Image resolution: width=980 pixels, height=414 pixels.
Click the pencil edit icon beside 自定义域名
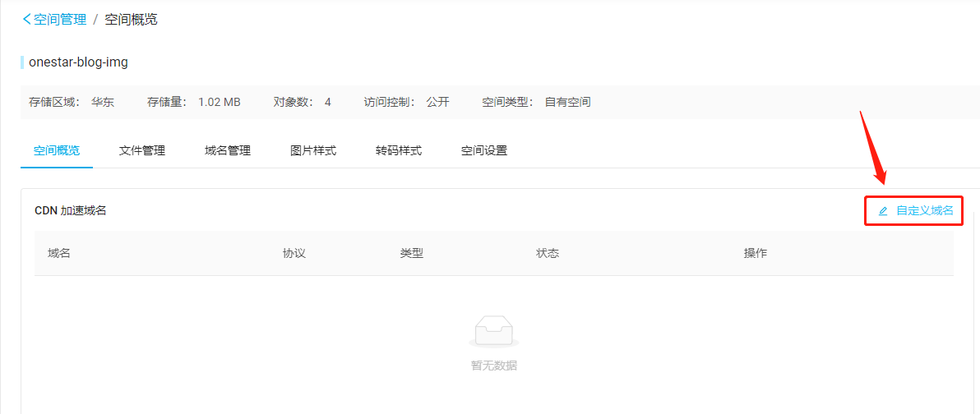click(x=883, y=211)
